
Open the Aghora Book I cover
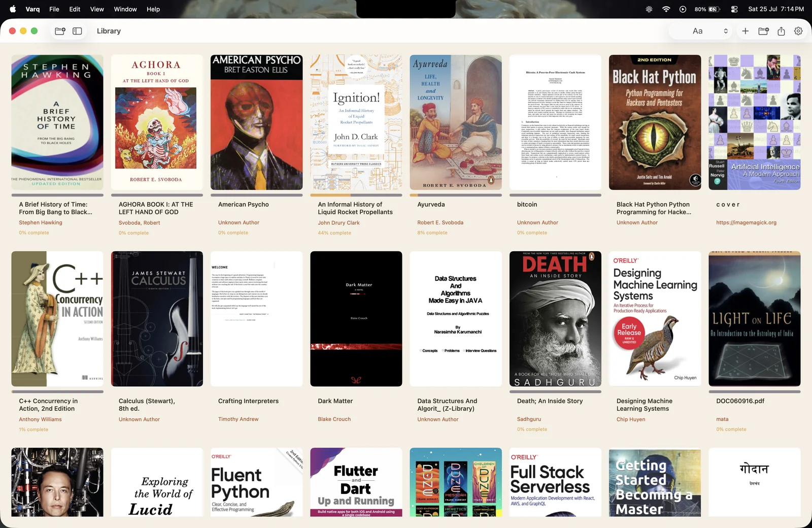[x=157, y=122]
